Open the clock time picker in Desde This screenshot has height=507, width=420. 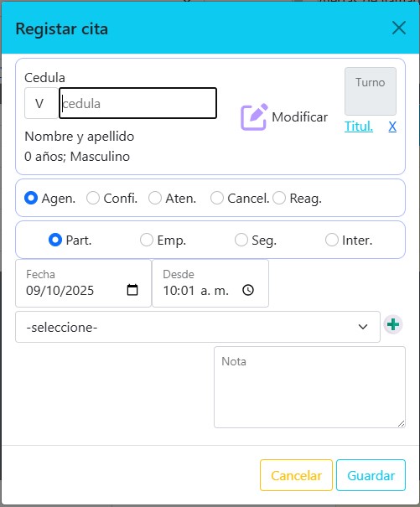[248, 290]
